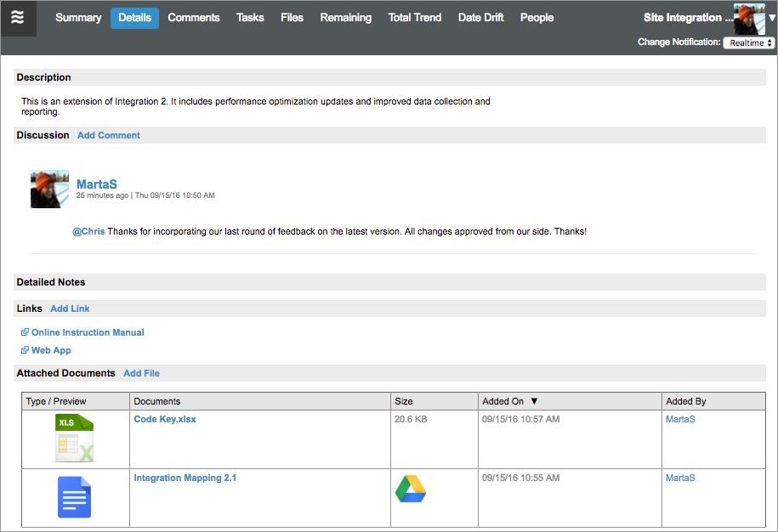Switch to the Comments tab
The image size is (778, 532).
(x=194, y=18)
